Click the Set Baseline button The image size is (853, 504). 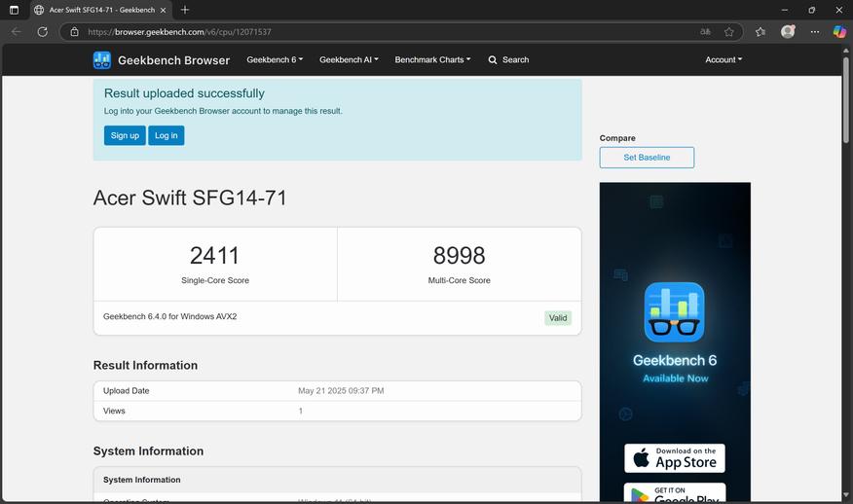point(647,157)
